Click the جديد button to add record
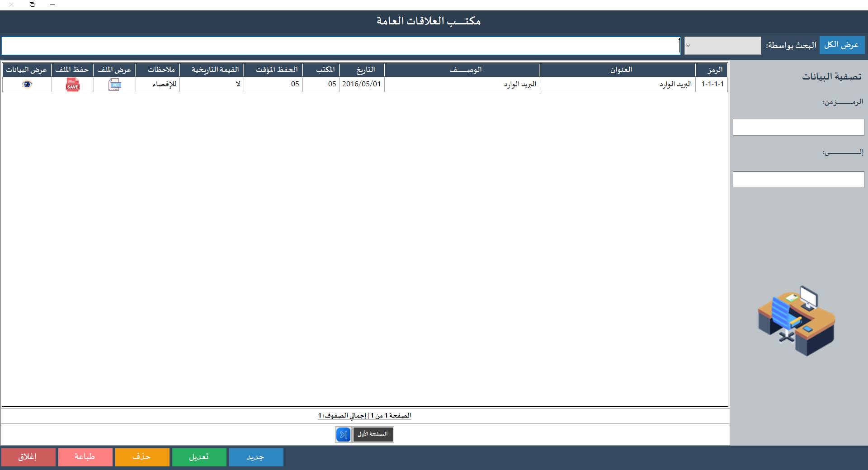The height and width of the screenshot is (470, 868). [x=256, y=457]
